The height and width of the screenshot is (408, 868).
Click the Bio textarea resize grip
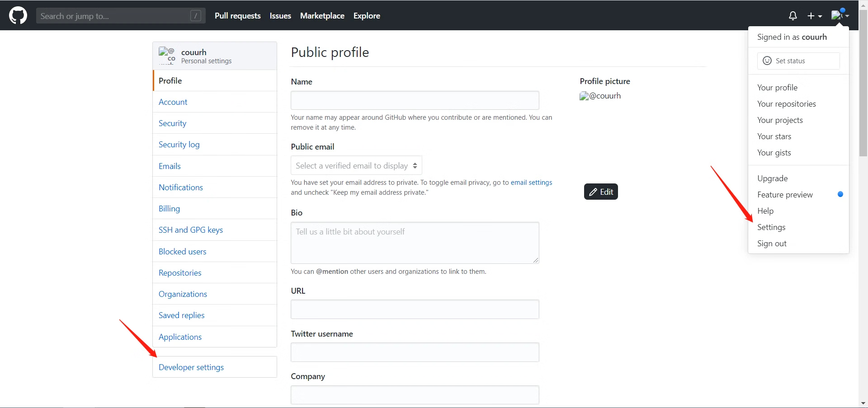[x=536, y=260]
